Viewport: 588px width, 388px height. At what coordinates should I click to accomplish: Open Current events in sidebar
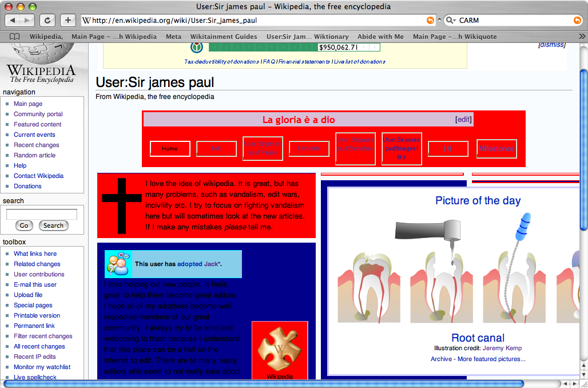coord(34,134)
